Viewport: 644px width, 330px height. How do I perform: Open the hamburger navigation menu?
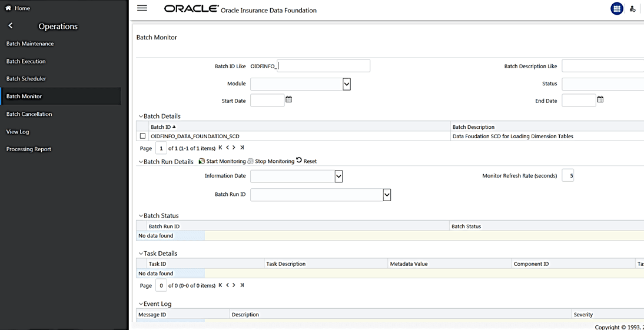pos(142,8)
